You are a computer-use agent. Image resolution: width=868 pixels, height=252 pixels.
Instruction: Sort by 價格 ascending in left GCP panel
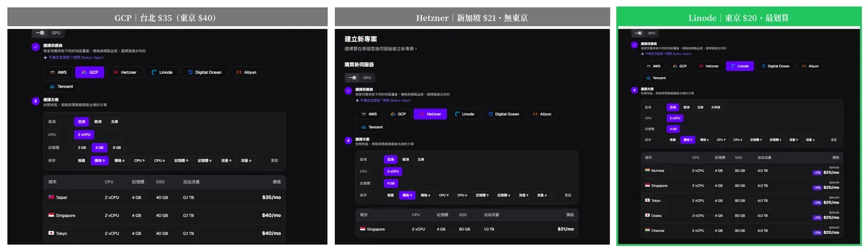point(99,161)
